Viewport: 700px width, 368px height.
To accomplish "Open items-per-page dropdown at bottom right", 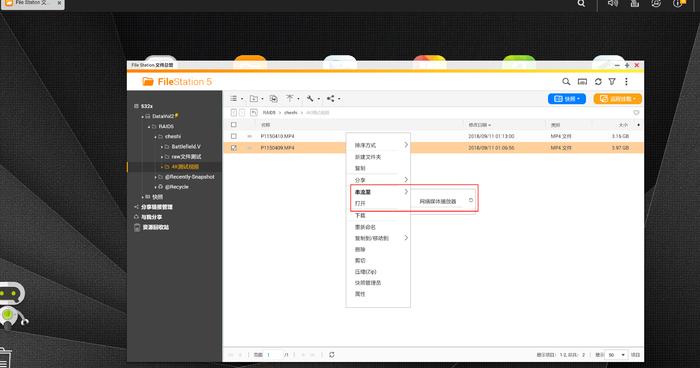I will tap(617, 355).
